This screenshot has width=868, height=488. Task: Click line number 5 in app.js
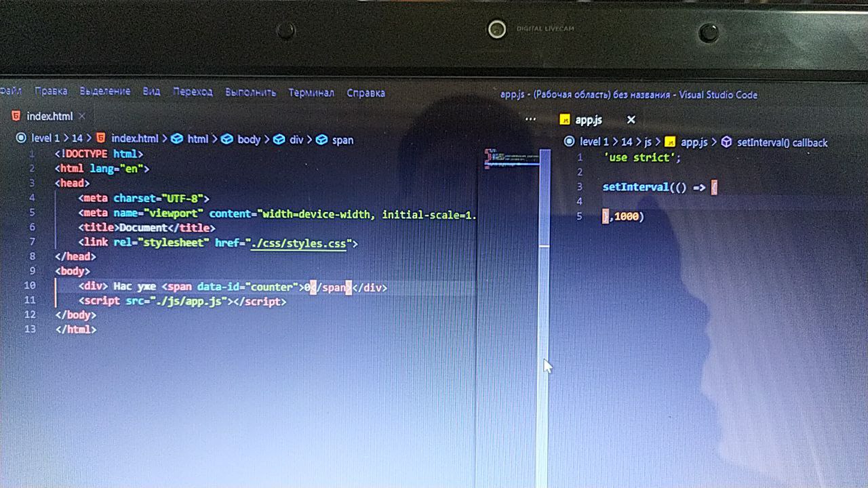(579, 216)
